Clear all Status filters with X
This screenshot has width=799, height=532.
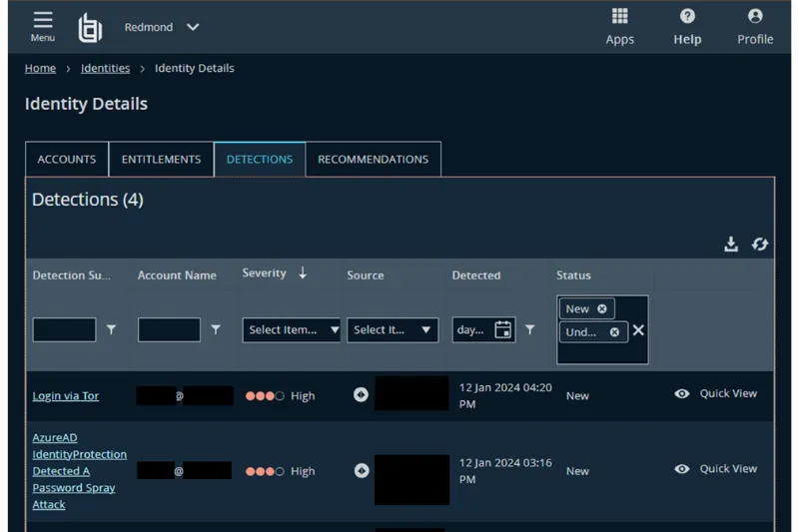click(x=638, y=331)
